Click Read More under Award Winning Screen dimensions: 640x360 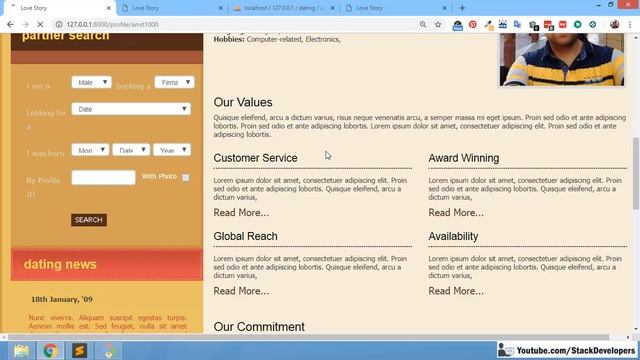coord(456,213)
